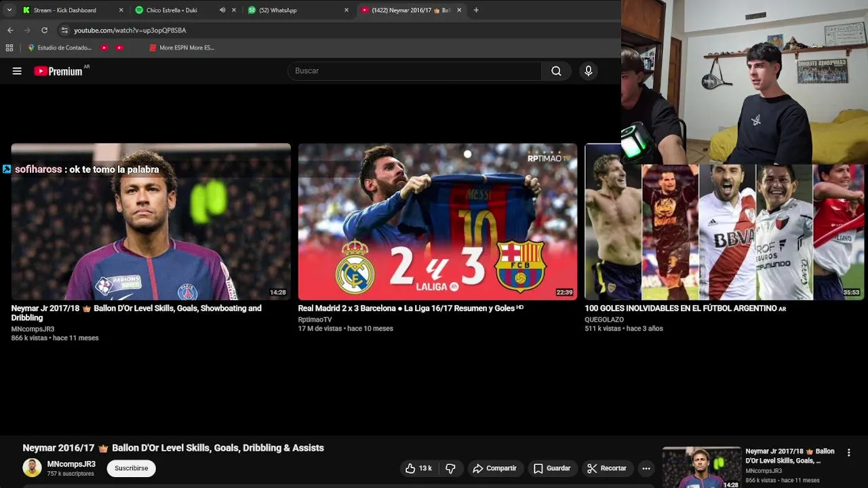This screenshot has width=868, height=488.
Task: Open More ESPN bookmark
Action: [x=182, y=47]
